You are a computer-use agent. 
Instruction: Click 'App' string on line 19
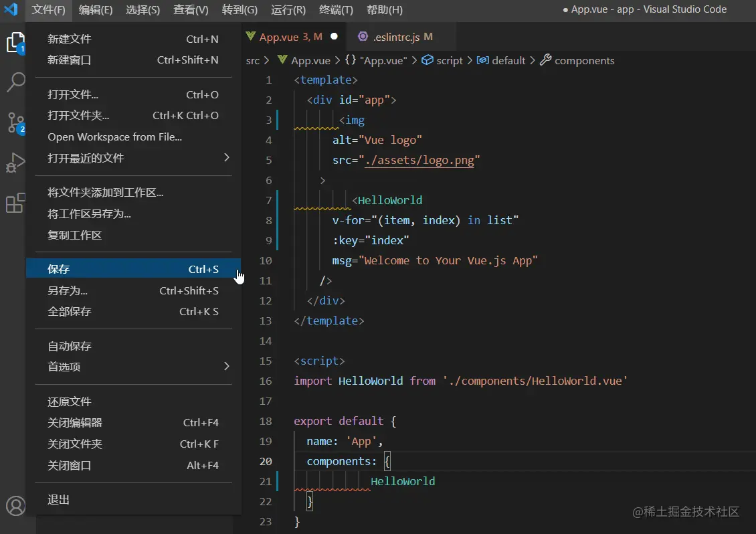pos(361,442)
